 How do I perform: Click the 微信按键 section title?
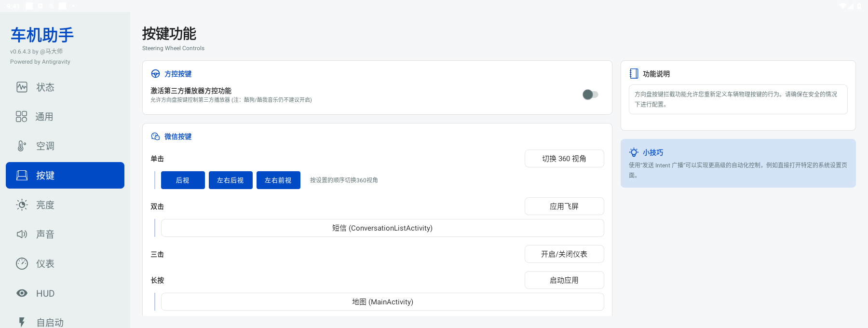(178, 137)
